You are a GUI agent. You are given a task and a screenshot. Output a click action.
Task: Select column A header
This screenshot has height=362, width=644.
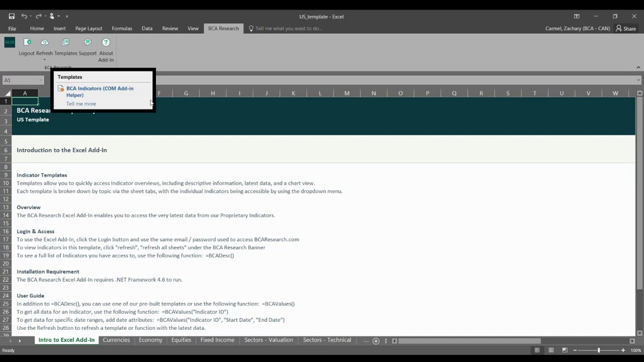point(25,94)
